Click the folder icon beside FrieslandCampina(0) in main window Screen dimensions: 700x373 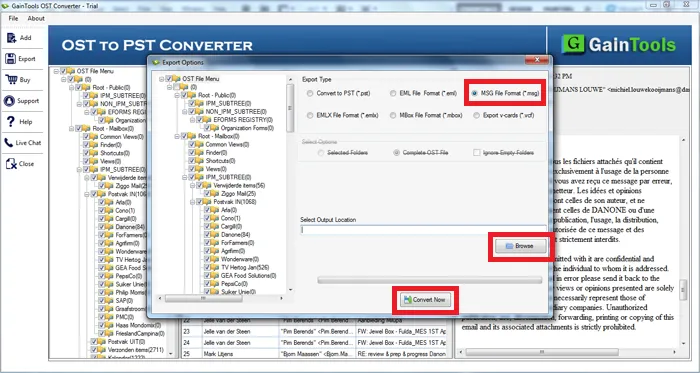click(109, 333)
